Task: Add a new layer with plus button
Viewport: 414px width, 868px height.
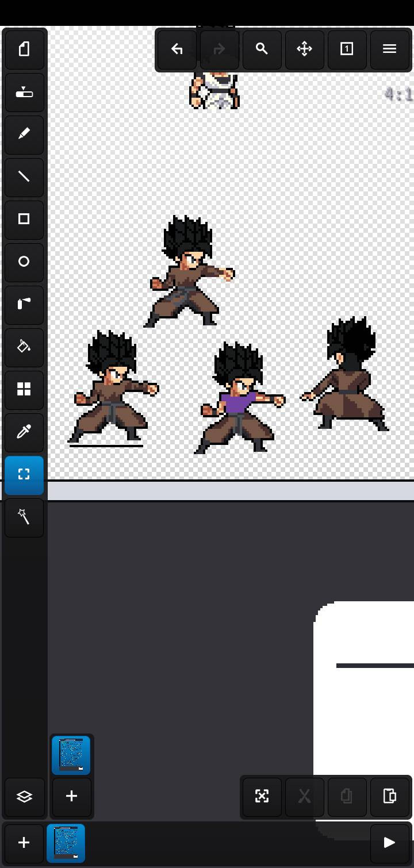Action: [x=71, y=797]
